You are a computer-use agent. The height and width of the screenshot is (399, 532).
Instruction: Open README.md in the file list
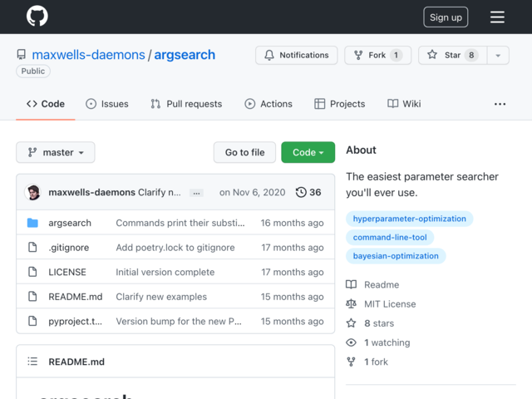76,297
